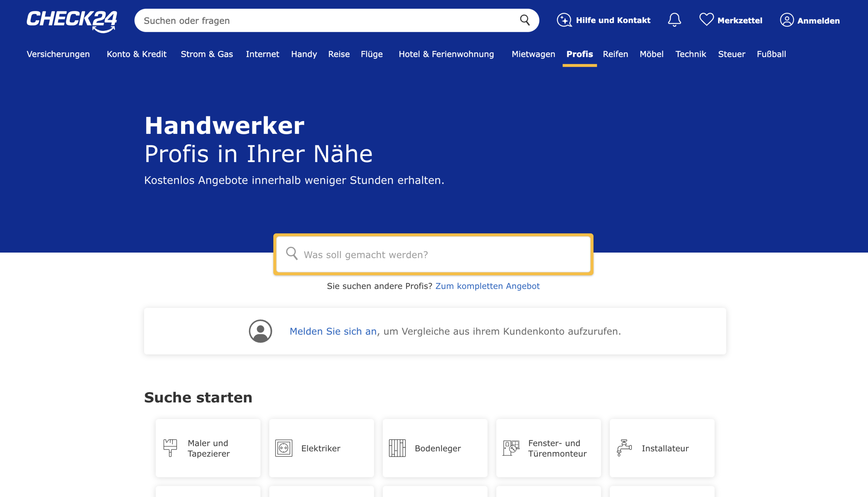Open the Strom & Gas section
The image size is (868, 497).
[x=206, y=54]
